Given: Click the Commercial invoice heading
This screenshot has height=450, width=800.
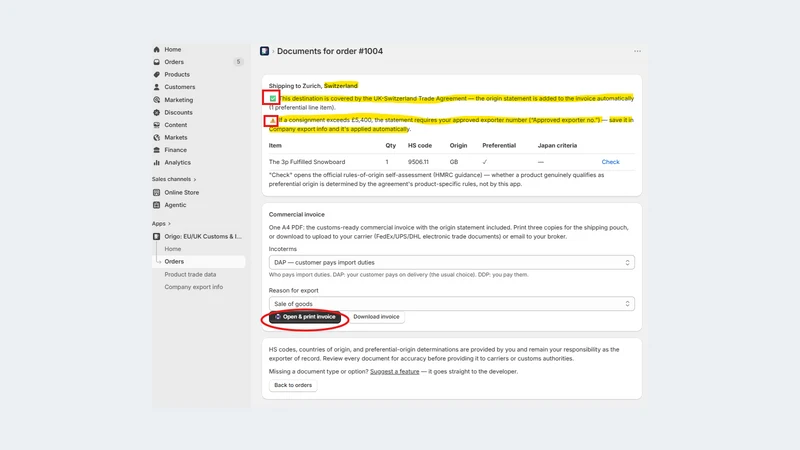Looking at the screenshot, I should 296,215.
